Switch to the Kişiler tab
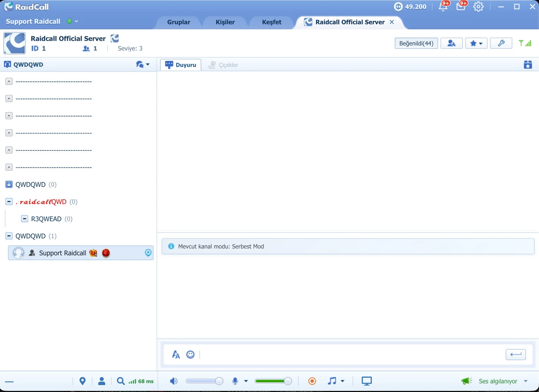539x392 pixels. click(225, 22)
